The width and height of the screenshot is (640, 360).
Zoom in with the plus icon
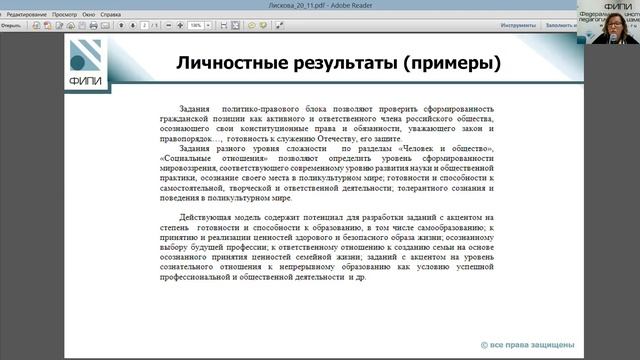(180, 25)
